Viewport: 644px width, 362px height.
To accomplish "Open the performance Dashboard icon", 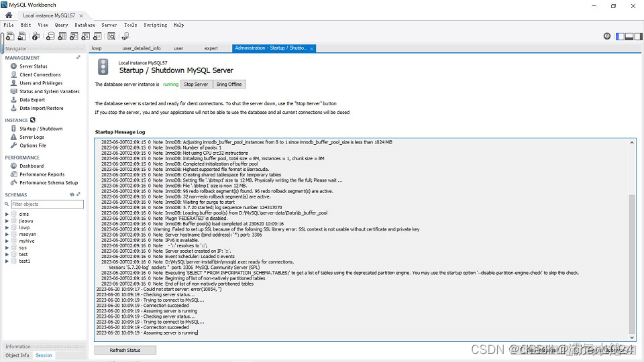I will pyautogui.click(x=13, y=166).
